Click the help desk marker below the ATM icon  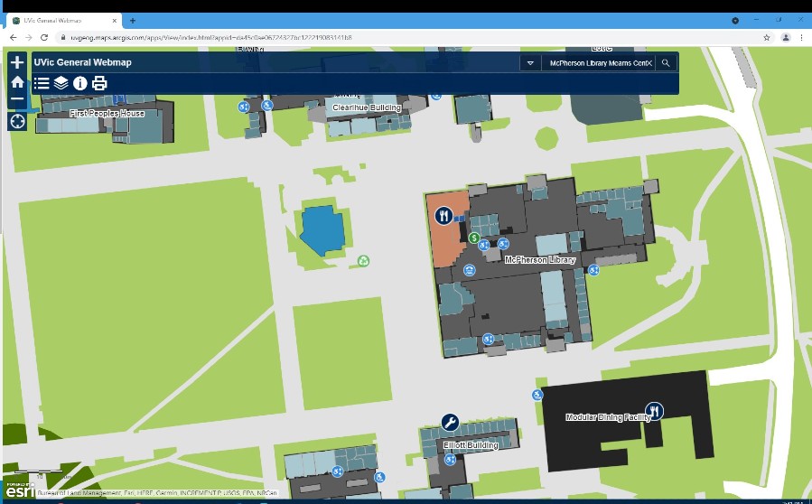pos(470,270)
